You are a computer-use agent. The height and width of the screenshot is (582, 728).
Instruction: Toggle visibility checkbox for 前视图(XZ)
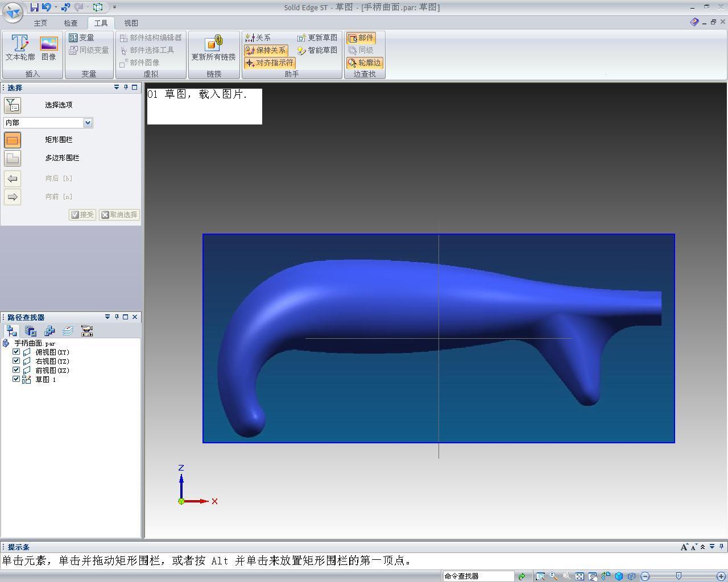coord(16,370)
